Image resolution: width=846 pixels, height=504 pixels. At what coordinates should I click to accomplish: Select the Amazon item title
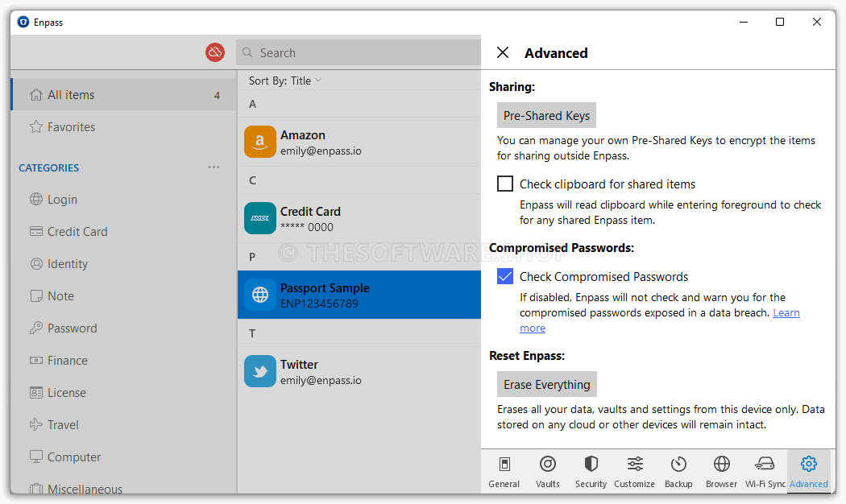point(303,134)
